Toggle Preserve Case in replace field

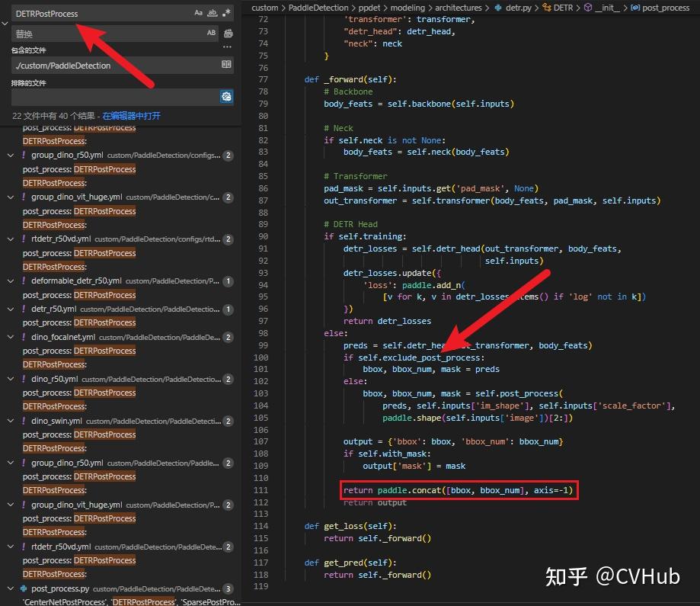212,33
